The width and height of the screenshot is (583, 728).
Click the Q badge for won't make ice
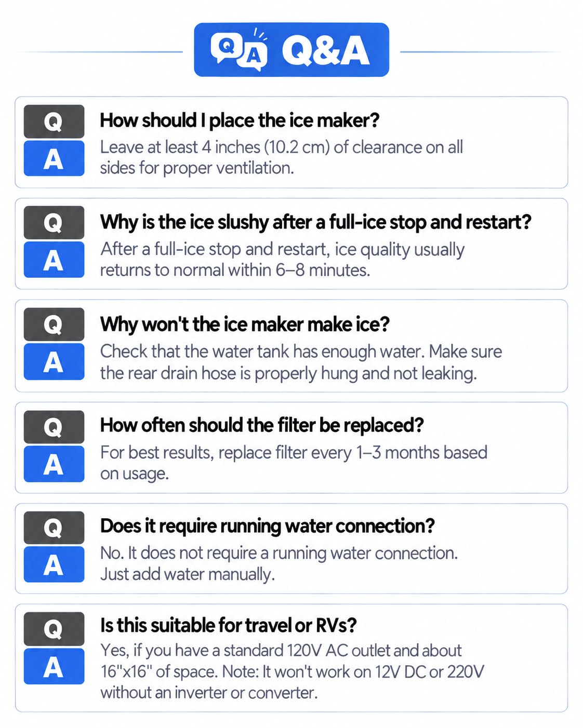pyautogui.click(x=54, y=325)
